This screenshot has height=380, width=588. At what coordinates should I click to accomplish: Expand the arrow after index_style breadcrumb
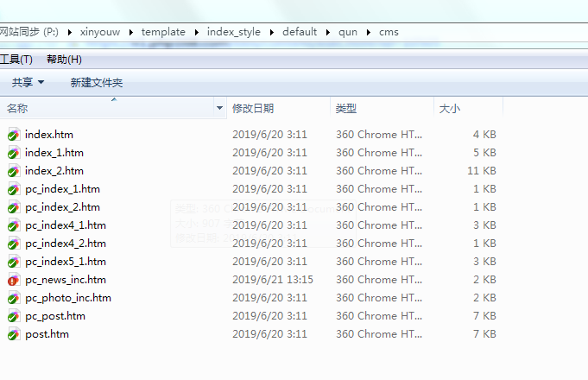(272, 32)
